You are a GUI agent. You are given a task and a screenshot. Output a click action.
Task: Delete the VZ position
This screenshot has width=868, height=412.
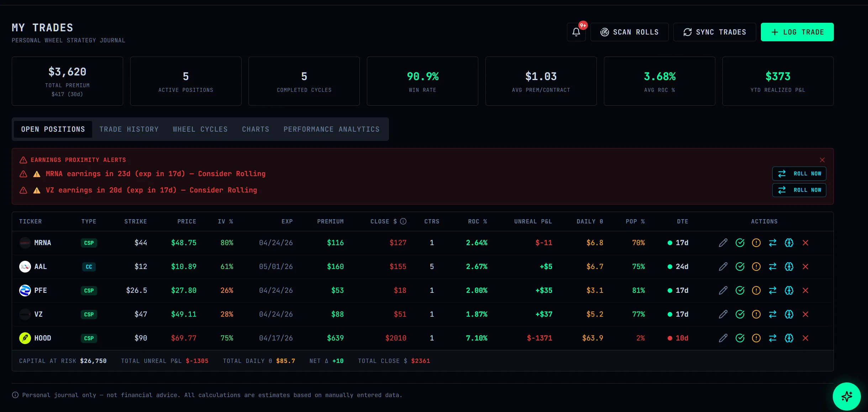(x=805, y=314)
